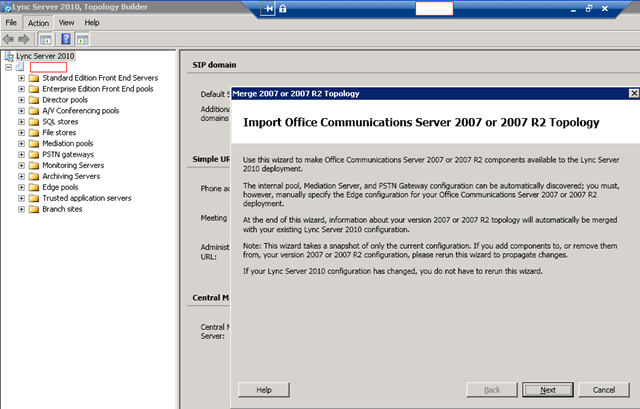Expand the A/V Conferencing pools node

[21, 111]
